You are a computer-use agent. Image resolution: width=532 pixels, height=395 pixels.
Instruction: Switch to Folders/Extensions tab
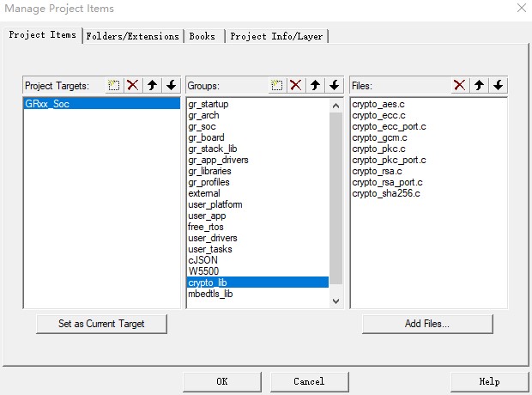pyautogui.click(x=133, y=36)
